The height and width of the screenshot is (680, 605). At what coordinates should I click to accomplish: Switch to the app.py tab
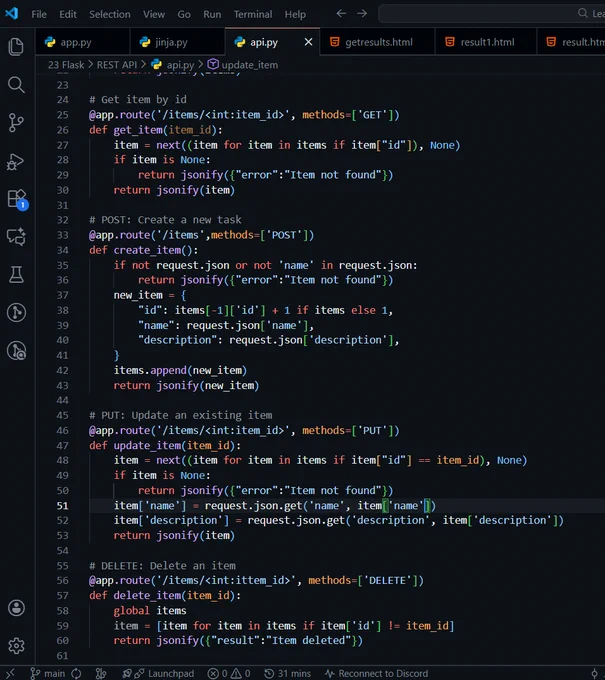[82, 42]
